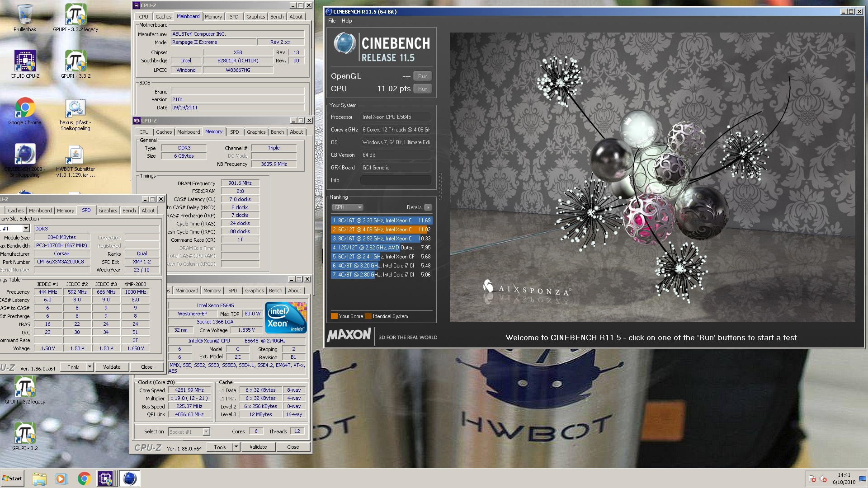Open Memory tab in the CPU CPU-Z window
The height and width of the screenshot is (488, 868).
(x=212, y=291)
